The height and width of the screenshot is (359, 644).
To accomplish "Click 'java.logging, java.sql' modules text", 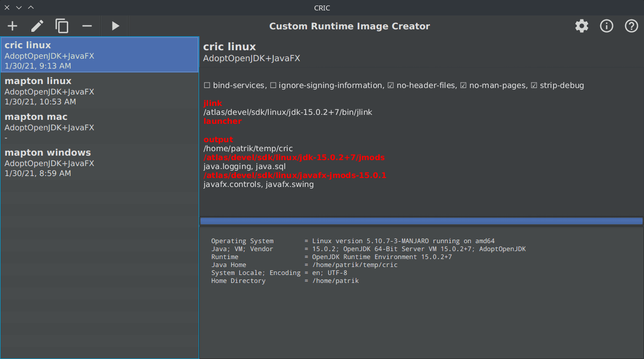I will 244,167.
